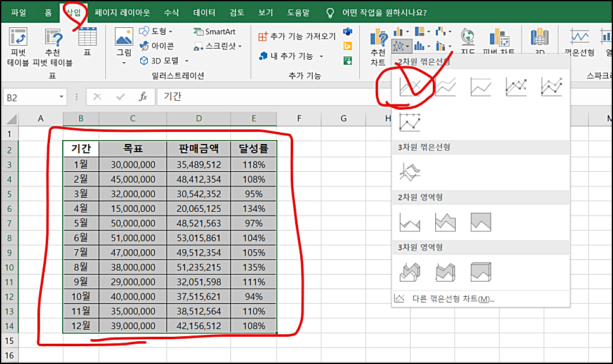Choose stacked line chart thumbnail

click(x=445, y=87)
